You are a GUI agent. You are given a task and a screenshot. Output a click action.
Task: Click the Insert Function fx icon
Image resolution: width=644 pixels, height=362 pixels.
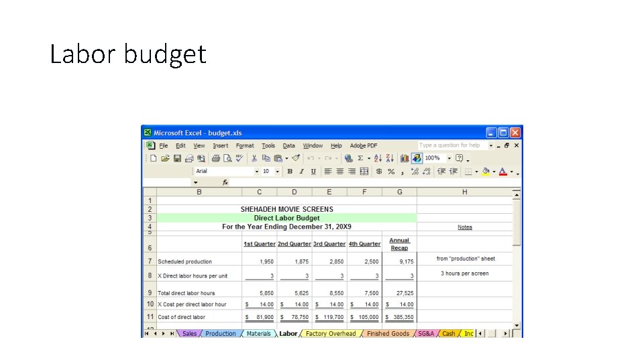tap(225, 182)
